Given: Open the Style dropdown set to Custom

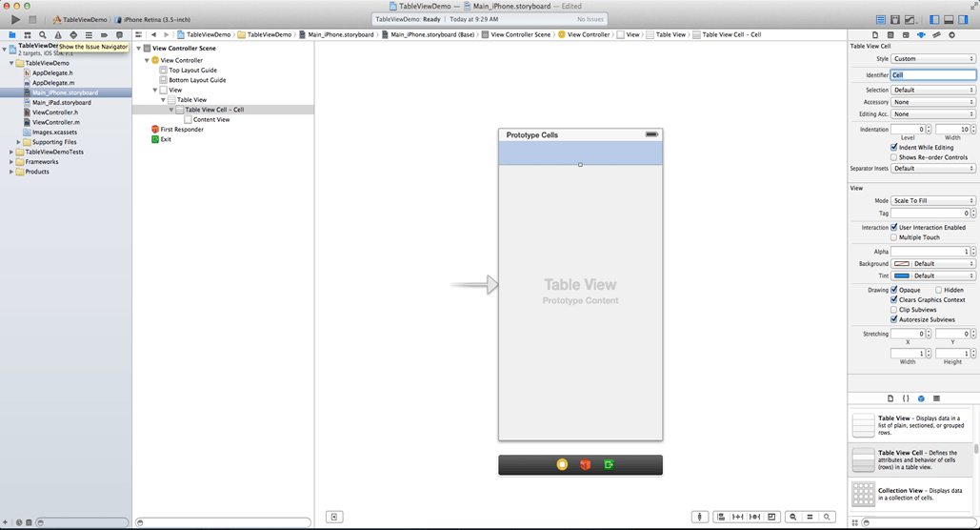Looking at the screenshot, I should coord(933,59).
